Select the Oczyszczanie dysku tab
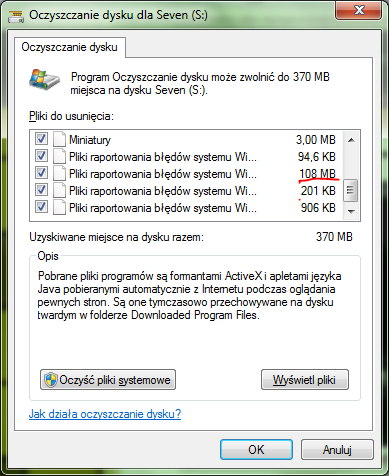Image resolution: width=389 pixels, height=476 pixels. coord(70,47)
